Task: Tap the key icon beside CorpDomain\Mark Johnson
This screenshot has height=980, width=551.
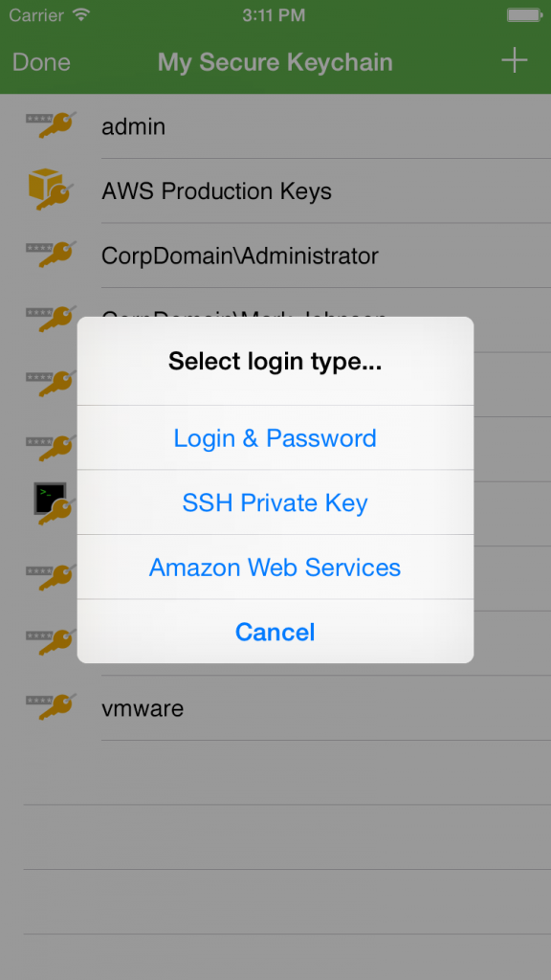Action: 52,319
